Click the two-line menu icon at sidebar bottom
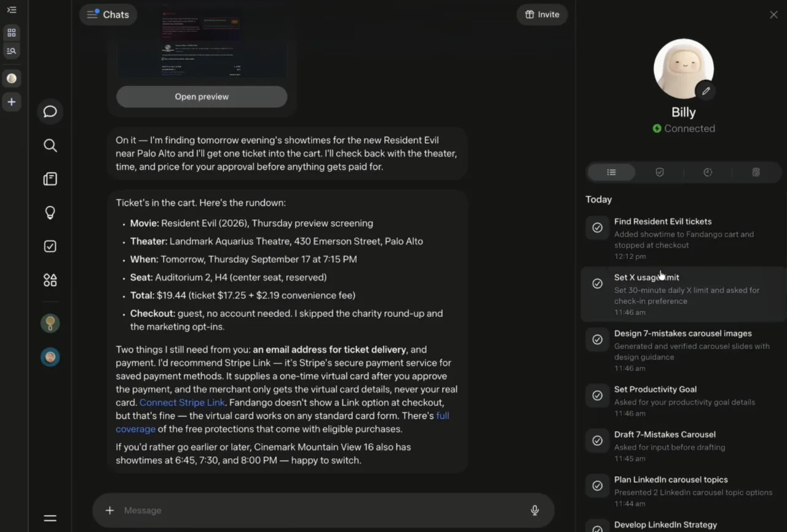 point(50,518)
